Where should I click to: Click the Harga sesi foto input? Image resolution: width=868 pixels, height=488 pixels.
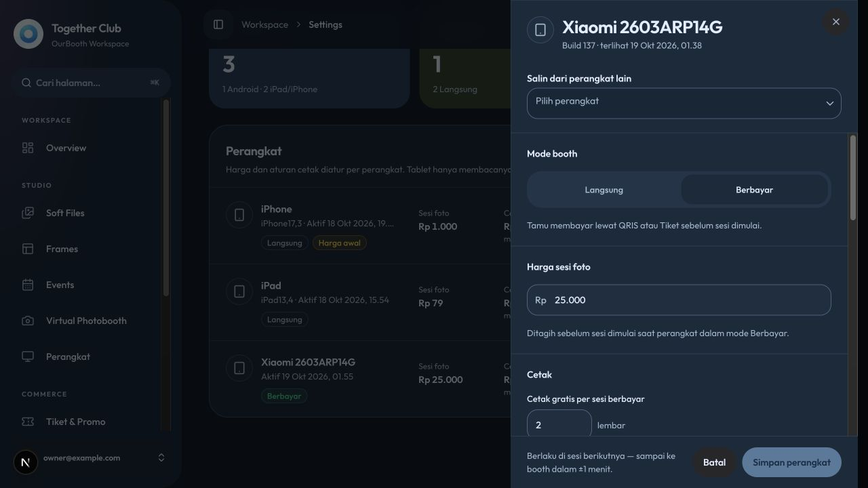[679, 300]
